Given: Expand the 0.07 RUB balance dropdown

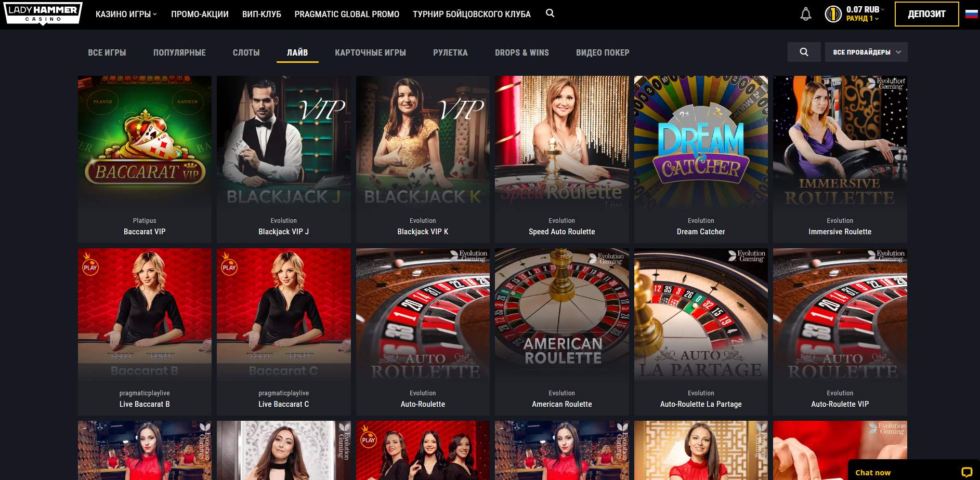Looking at the screenshot, I should coord(865,9).
